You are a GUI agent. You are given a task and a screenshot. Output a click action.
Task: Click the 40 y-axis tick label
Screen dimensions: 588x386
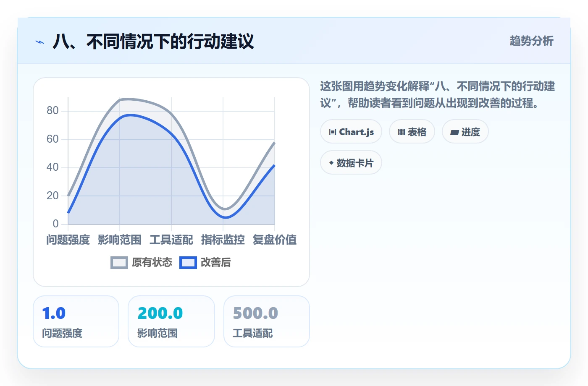52,167
